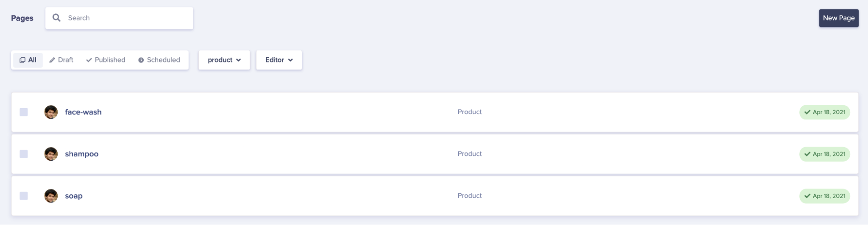Click the author avatar beside face-wash
Viewport: 868px width, 225px height.
51,112
